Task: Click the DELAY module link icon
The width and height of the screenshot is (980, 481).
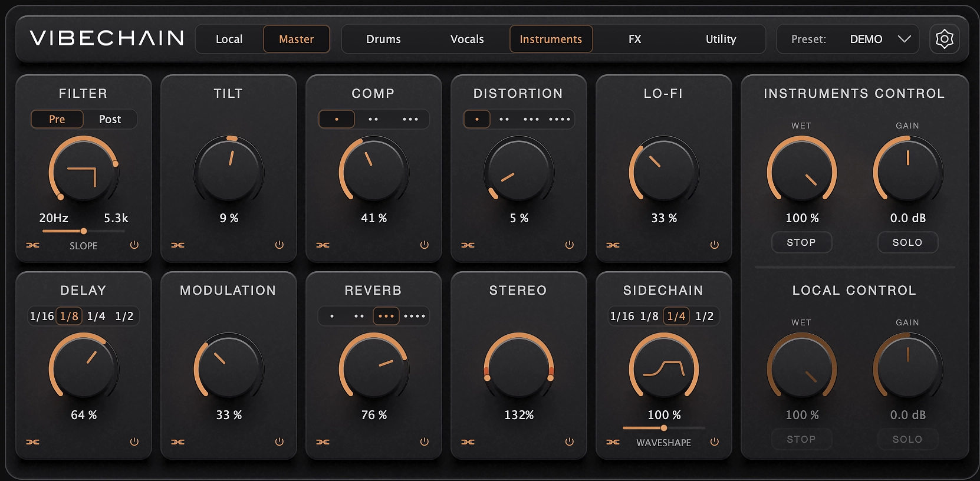Action: click(x=33, y=442)
